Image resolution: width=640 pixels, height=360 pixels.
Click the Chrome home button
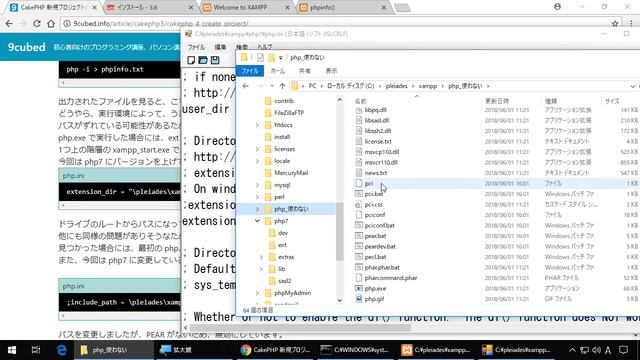[51, 24]
